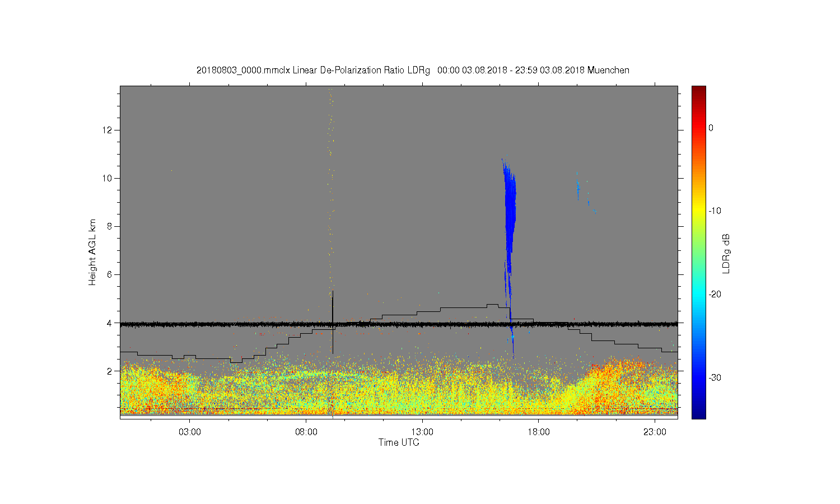Click the 18:00 time tick label

tap(539, 432)
